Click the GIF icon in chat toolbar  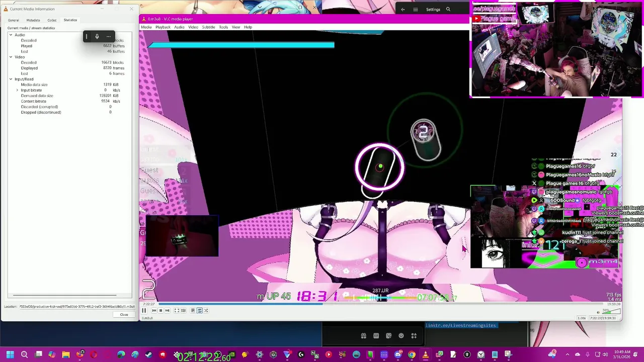376,336
